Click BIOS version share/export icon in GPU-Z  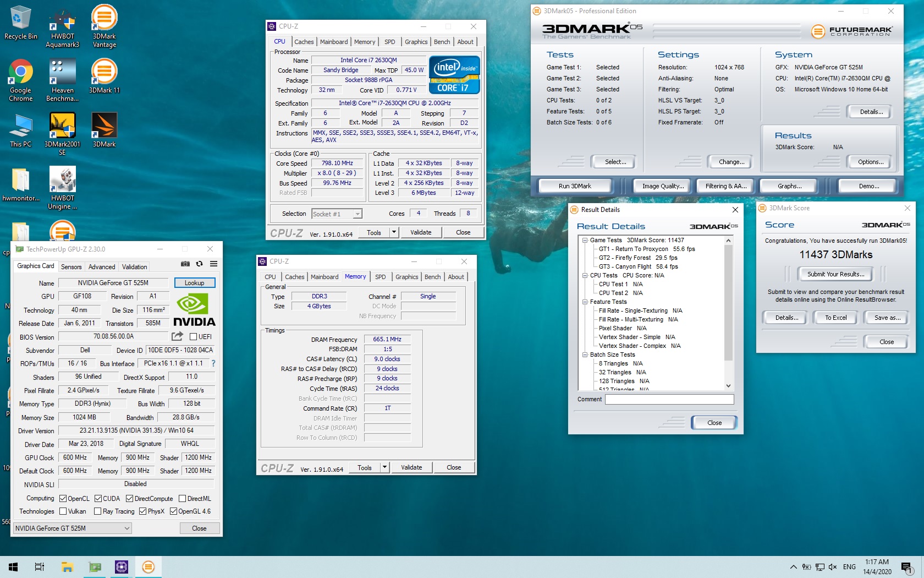(x=177, y=336)
